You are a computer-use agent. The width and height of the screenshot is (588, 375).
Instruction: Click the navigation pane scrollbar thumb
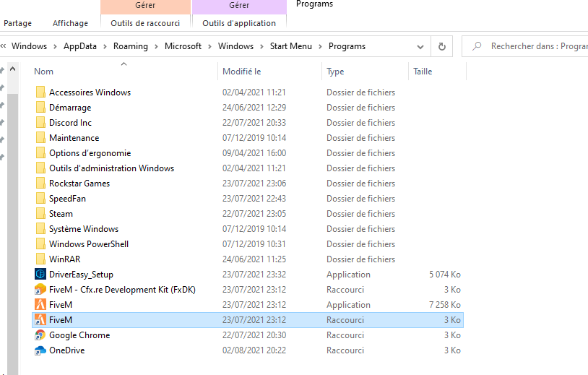pyautogui.click(x=12, y=233)
